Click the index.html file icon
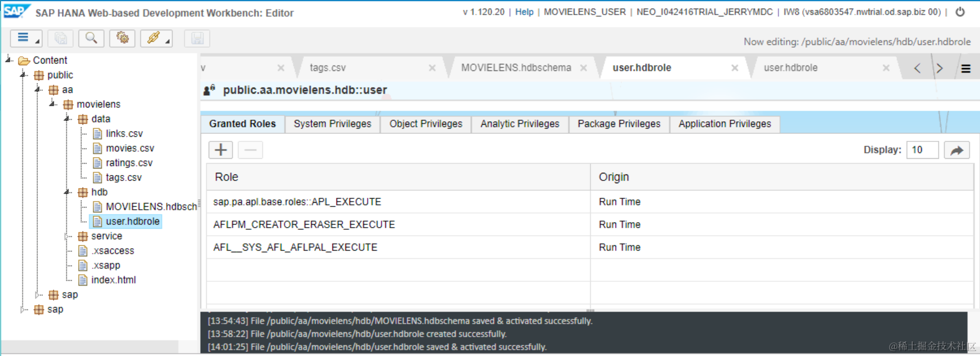980x356 pixels. [83, 280]
